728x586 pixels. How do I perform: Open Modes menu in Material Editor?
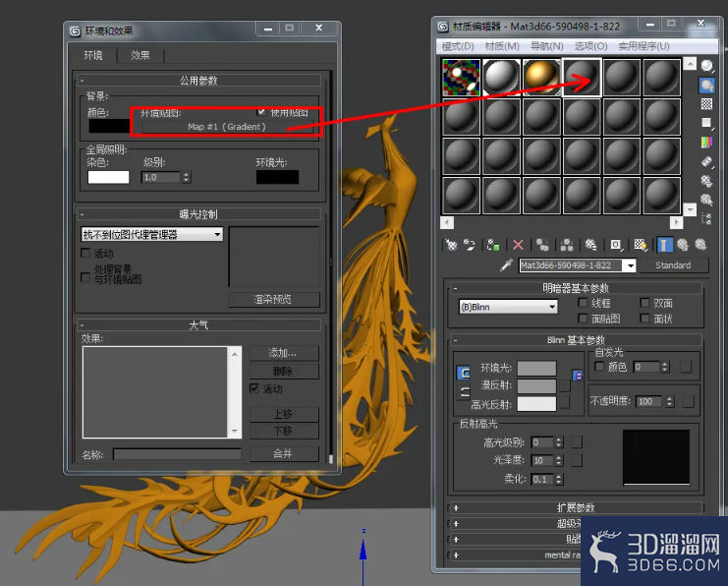457,46
